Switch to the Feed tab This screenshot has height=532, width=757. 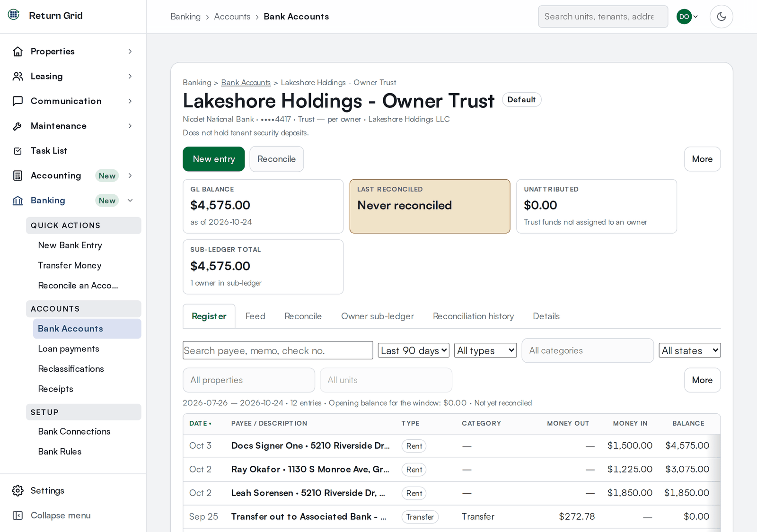(255, 316)
